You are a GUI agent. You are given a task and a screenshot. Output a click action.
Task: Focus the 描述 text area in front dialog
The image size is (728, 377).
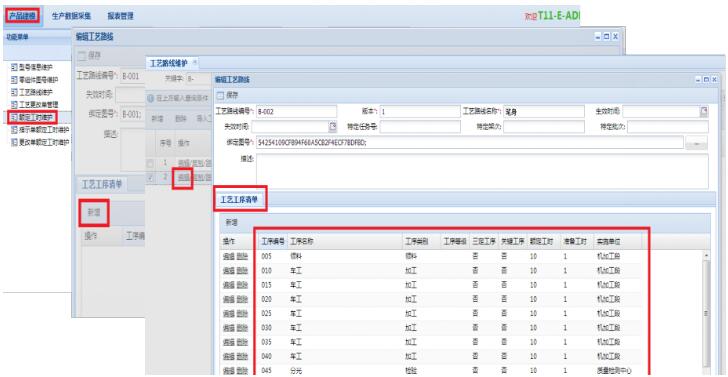pos(482,171)
